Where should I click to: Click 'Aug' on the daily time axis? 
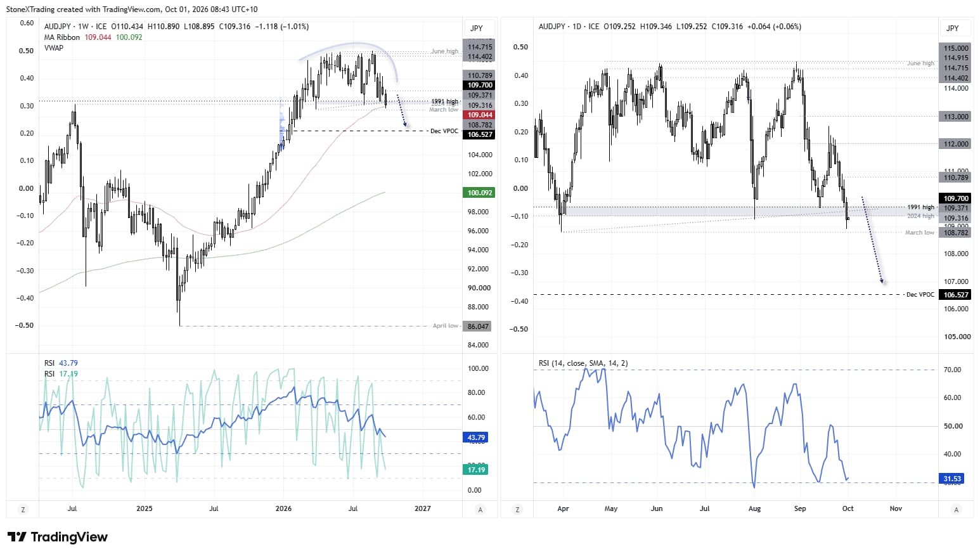(x=754, y=508)
